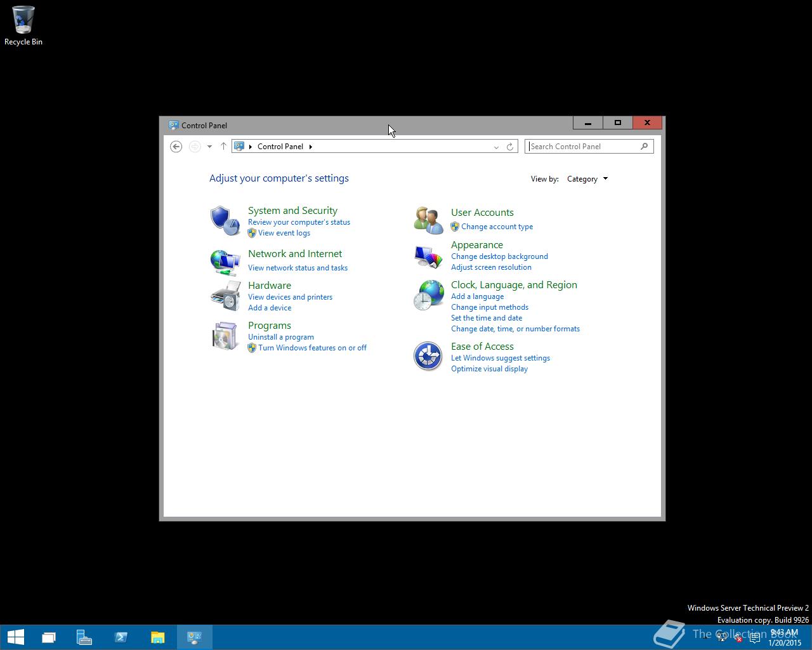Open User Accounts category heading
Image resolution: width=812 pixels, height=650 pixels.
click(x=482, y=213)
